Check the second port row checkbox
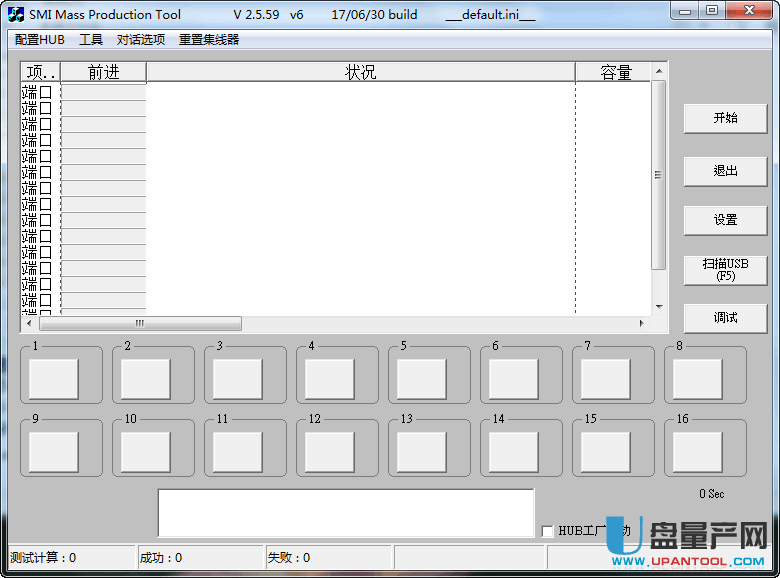The height and width of the screenshot is (578, 780). 46,108
